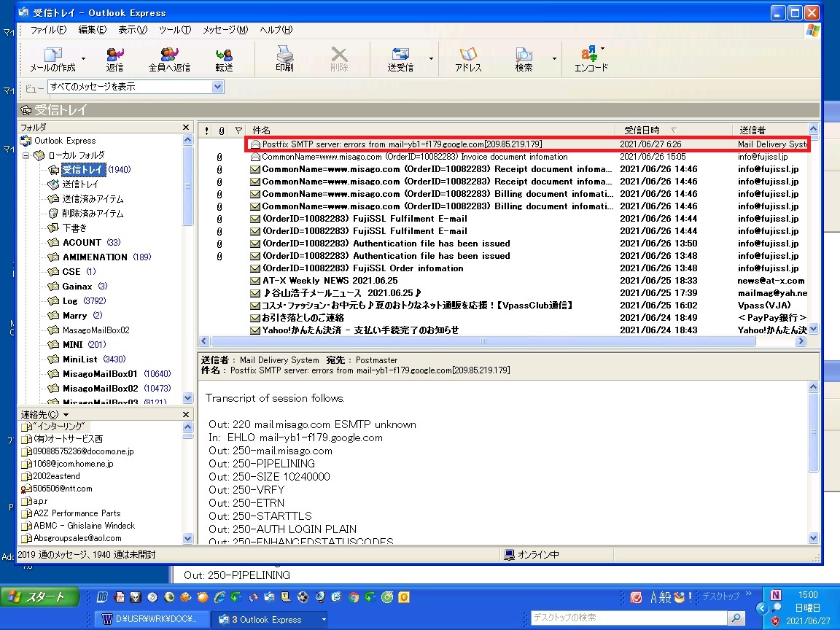This screenshot has width=840, height=630.
Task: Click the folder tree vertical scrollbar thumb
Action: [x=187, y=186]
